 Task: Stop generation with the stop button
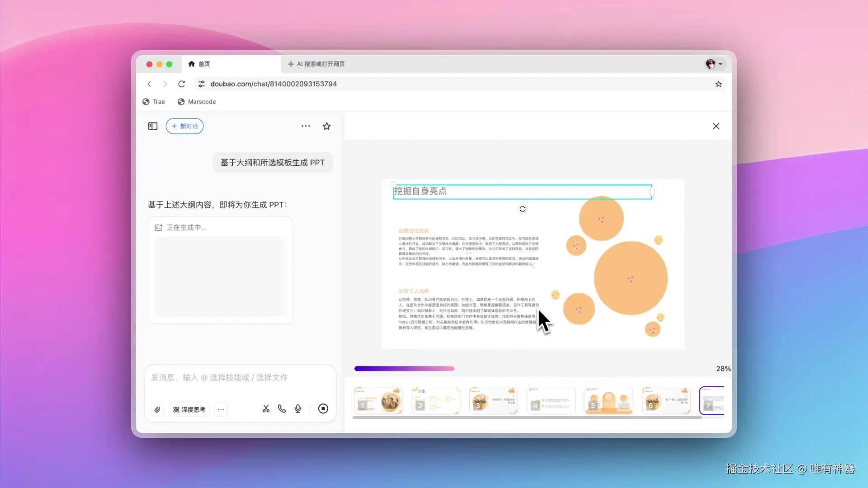click(x=323, y=408)
